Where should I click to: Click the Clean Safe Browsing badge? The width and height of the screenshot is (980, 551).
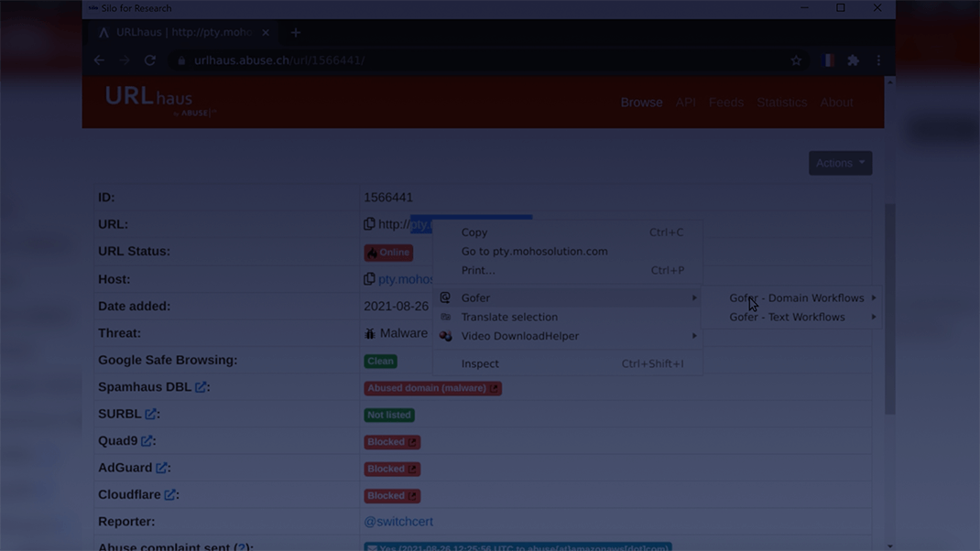pyautogui.click(x=381, y=362)
